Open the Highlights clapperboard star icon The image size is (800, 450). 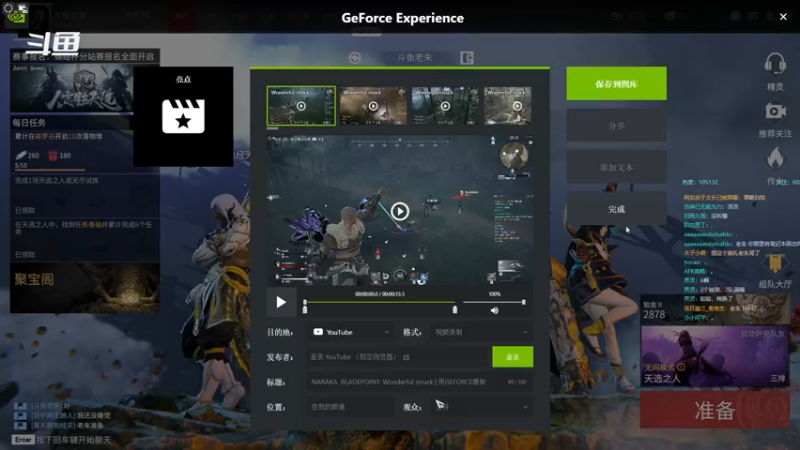(x=183, y=116)
